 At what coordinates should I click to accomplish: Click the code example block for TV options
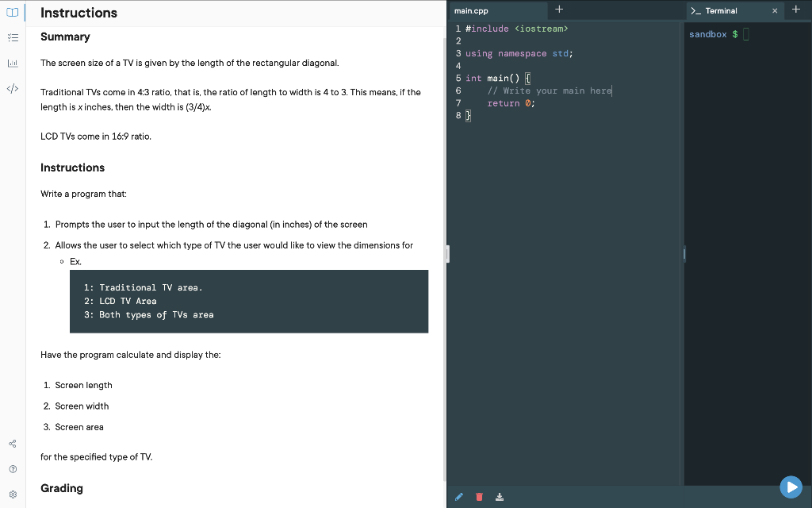coord(249,301)
